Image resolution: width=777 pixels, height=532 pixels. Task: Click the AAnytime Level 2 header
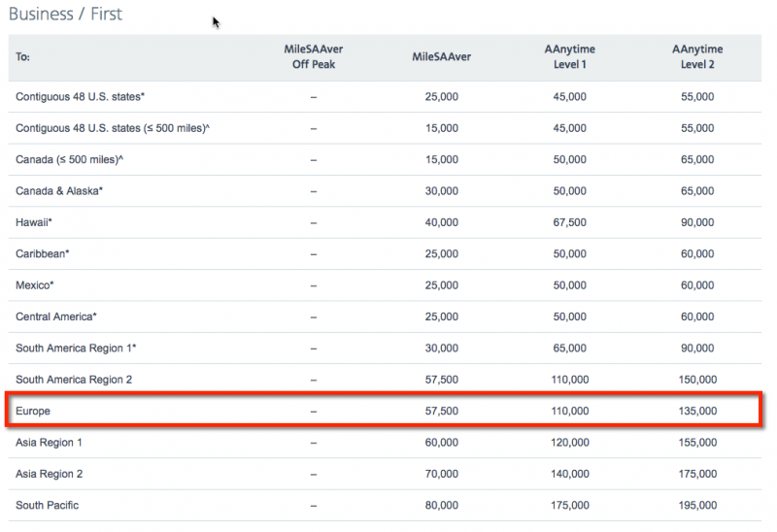697,56
